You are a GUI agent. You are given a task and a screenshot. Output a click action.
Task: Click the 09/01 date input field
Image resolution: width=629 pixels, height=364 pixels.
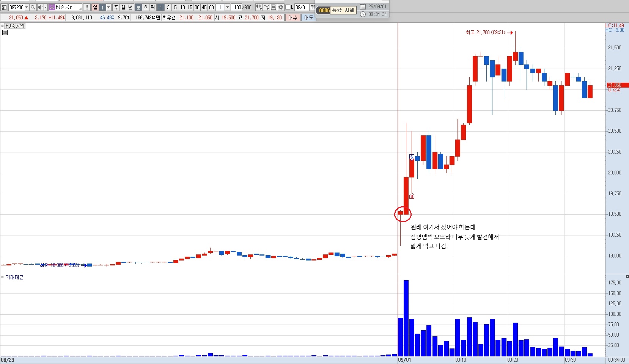(x=302, y=7)
